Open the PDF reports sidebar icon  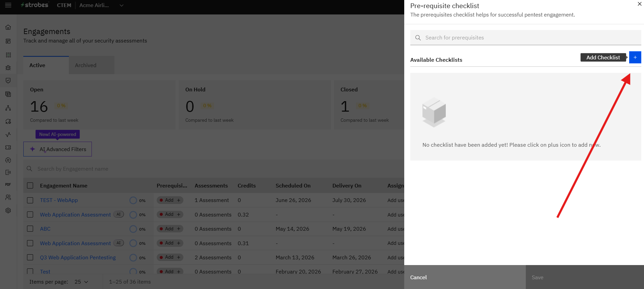point(8,184)
